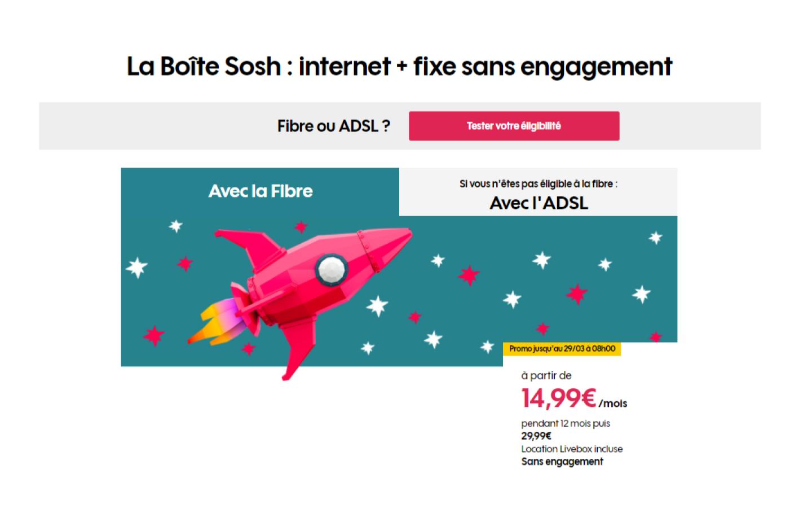Click the /mois suffix beside the price

point(613,404)
